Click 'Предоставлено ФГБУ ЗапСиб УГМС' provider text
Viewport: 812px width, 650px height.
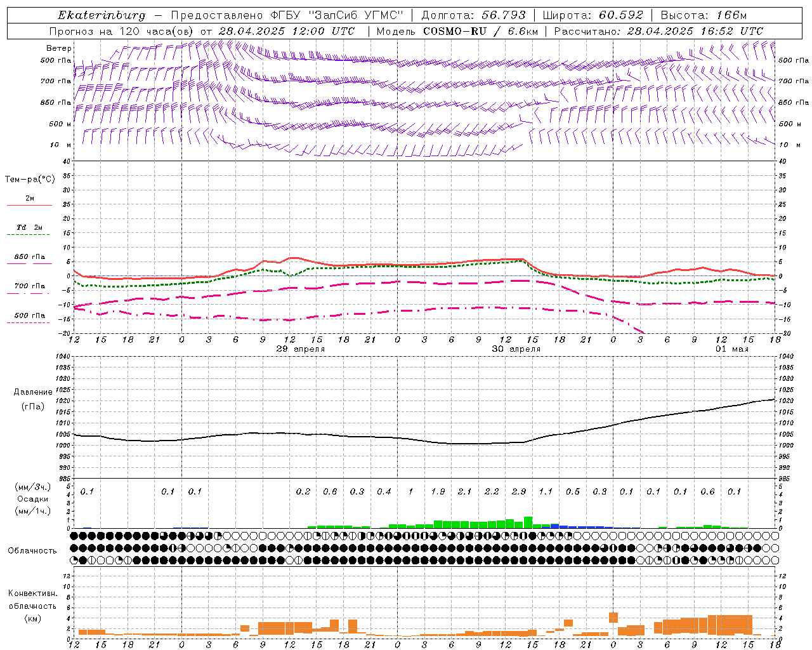pyautogui.click(x=287, y=15)
